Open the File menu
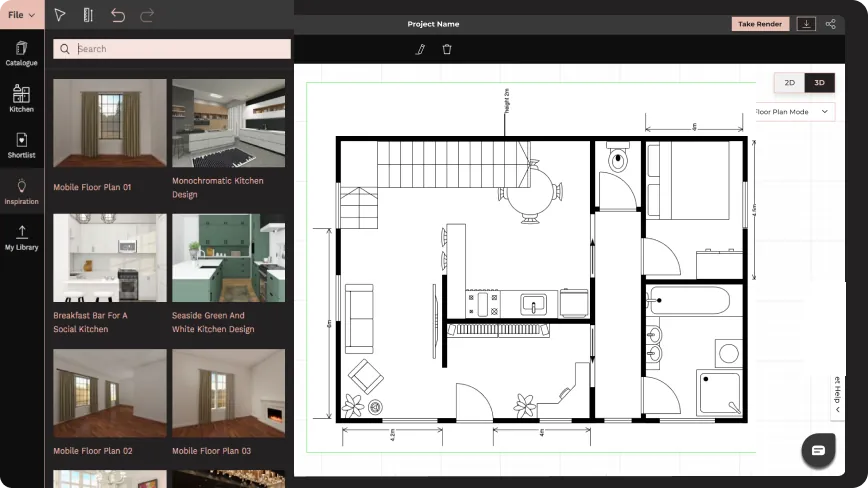The image size is (868, 488). pyautogui.click(x=22, y=15)
